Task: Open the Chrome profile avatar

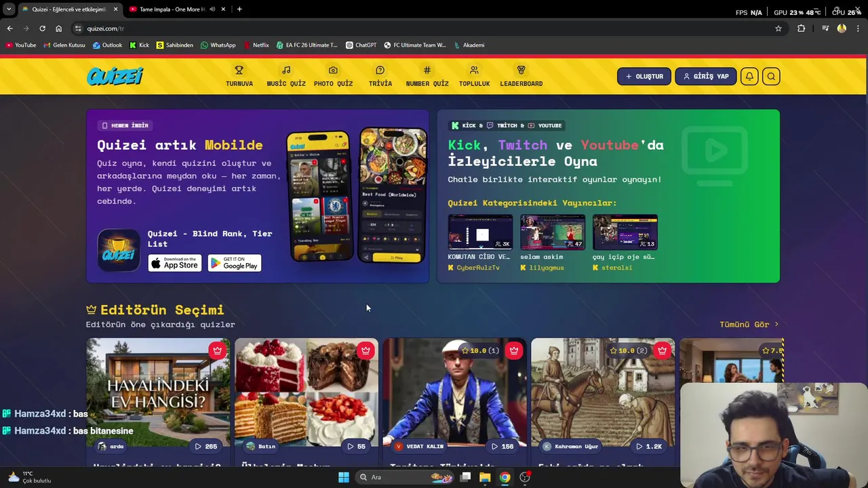Action: tap(842, 28)
